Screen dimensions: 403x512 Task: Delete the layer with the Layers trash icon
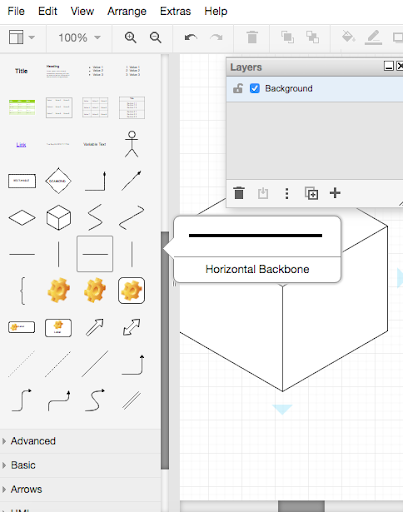click(x=239, y=193)
